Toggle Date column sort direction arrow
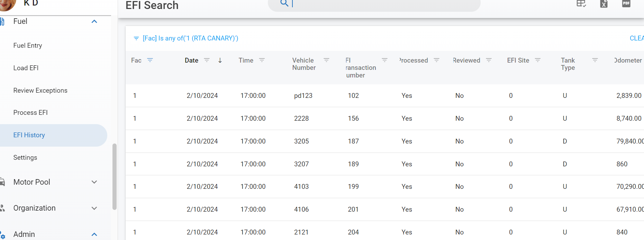The image size is (644, 240). tap(220, 60)
